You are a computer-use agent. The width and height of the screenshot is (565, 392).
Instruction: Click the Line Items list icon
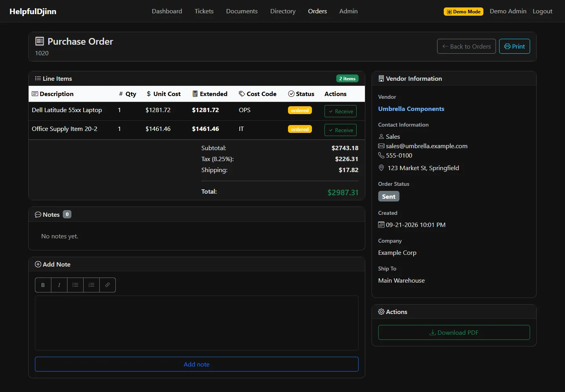point(38,78)
